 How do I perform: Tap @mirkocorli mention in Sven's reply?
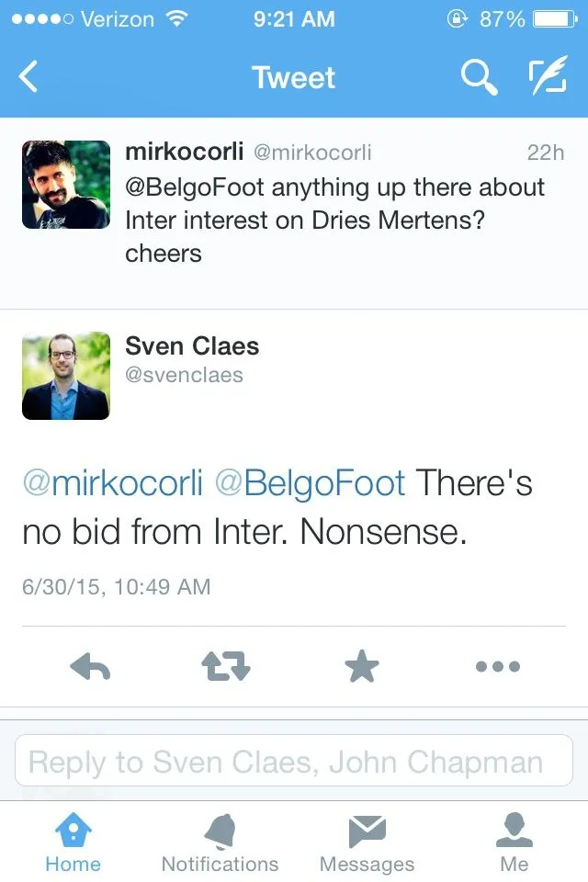click(x=112, y=483)
